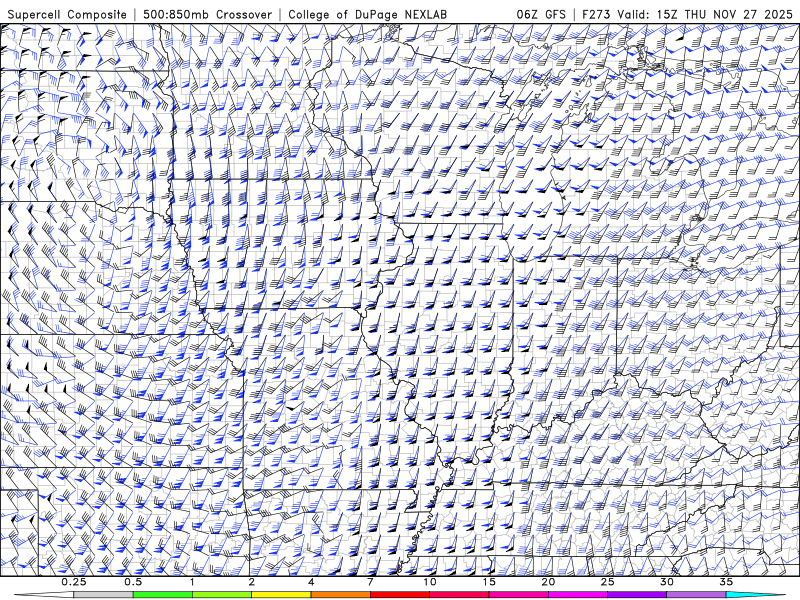Select the pure red color bar segment
Screen dimensions: 800x600
point(399,595)
